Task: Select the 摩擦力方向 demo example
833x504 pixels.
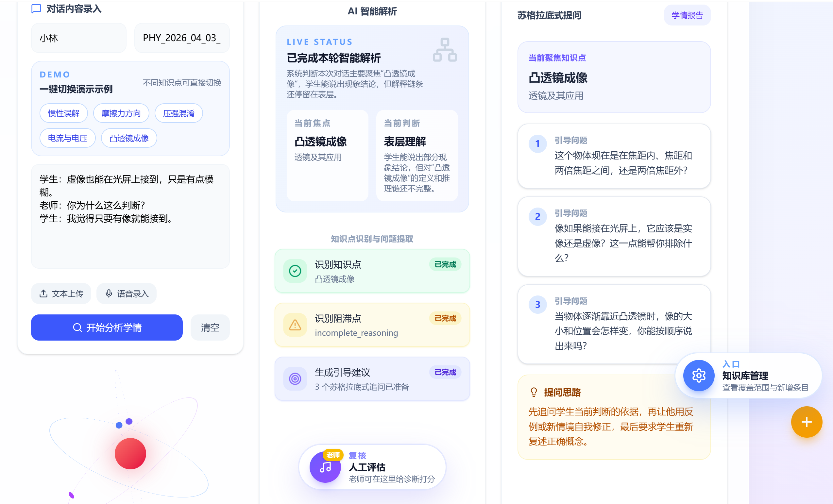Action: click(121, 113)
